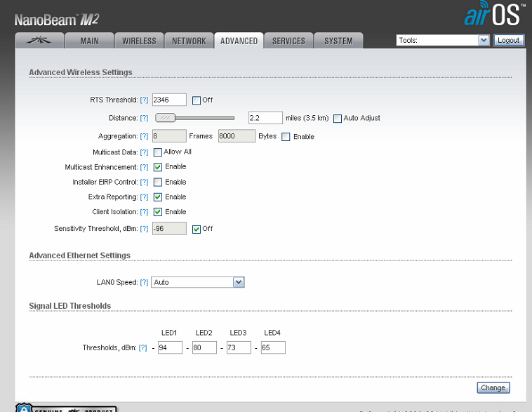Open help icon for Distance

click(144, 118)
